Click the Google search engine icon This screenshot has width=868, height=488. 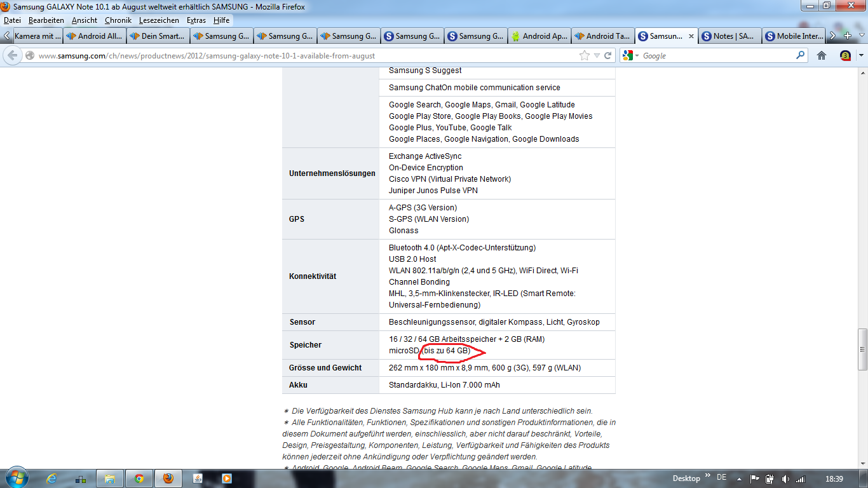[628, 55]
